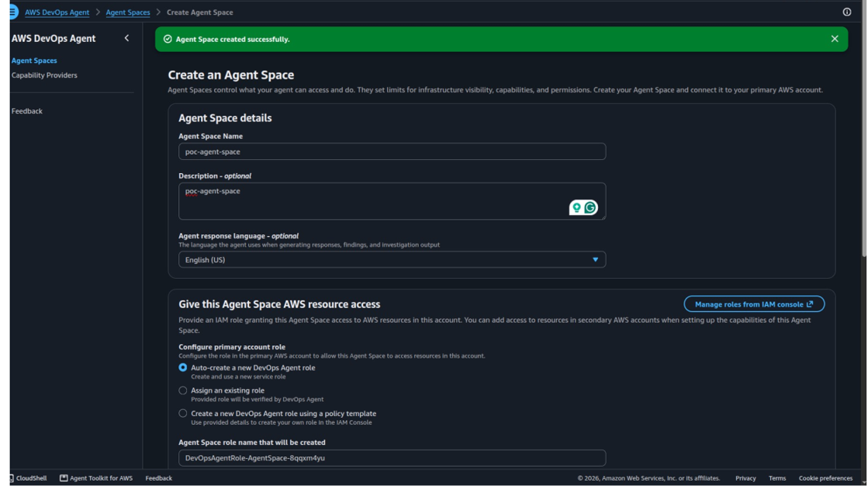
Task: Click the green lightbulb extension icon in Description
Action: click(x=577, y=207)
